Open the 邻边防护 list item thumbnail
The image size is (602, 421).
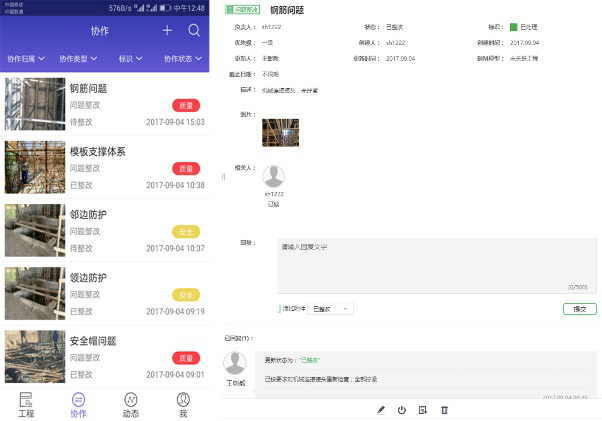click(x=35, y=230)
